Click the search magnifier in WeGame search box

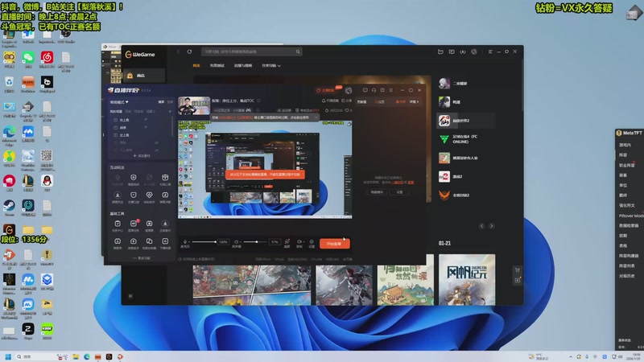tap(298, 51)
